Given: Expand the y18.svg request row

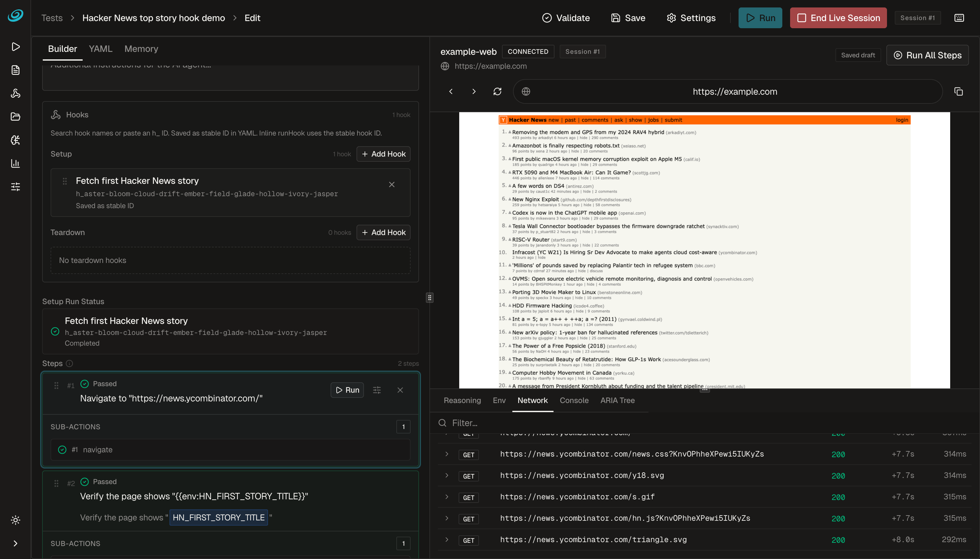Looking at the screenshot, I should click(447, 476).
